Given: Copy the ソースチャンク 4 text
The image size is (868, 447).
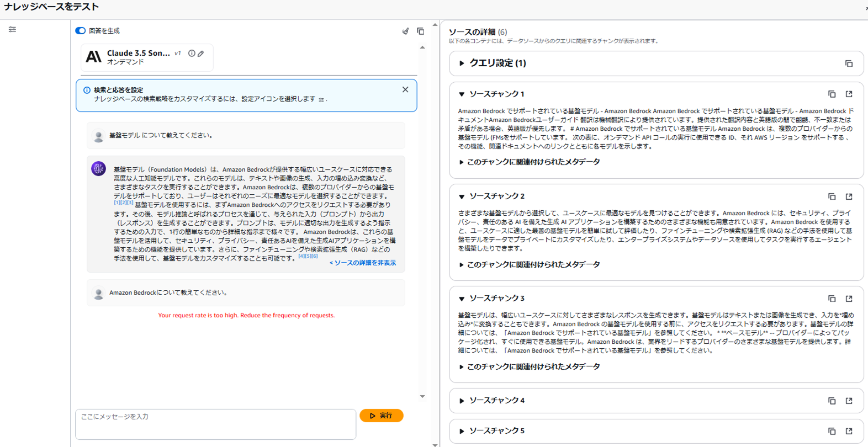Looking at the screenshot, I should coord(832,401).
